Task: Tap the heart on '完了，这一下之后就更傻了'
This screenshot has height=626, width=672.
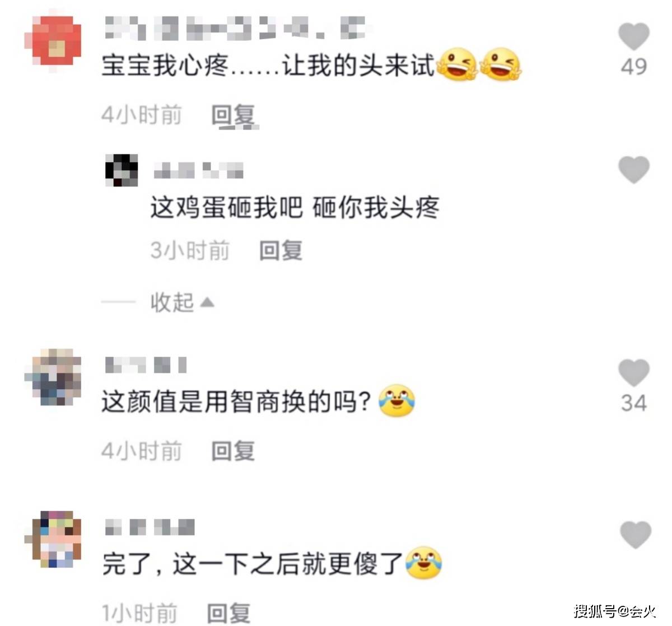Action: [636, 535]
